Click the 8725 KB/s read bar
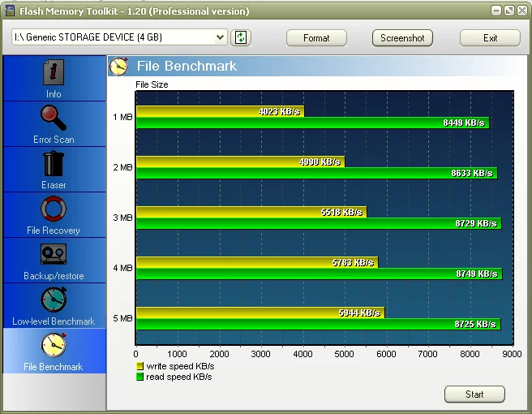 click(x=319, y=324)
